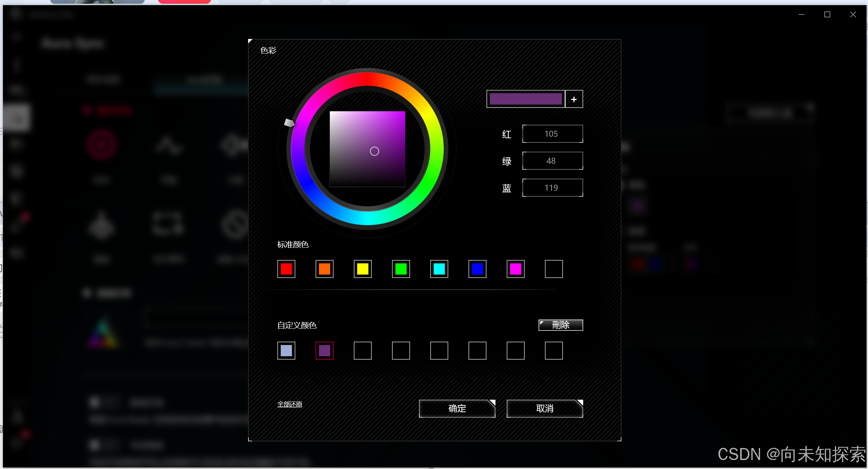The width and height of the screenshot is (868, 469).
Task: Click the green value field showing 48
Action: point(552,161)
